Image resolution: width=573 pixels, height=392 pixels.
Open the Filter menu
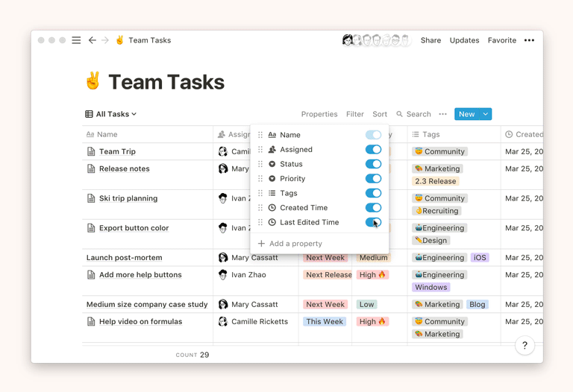tap(354, 115)
